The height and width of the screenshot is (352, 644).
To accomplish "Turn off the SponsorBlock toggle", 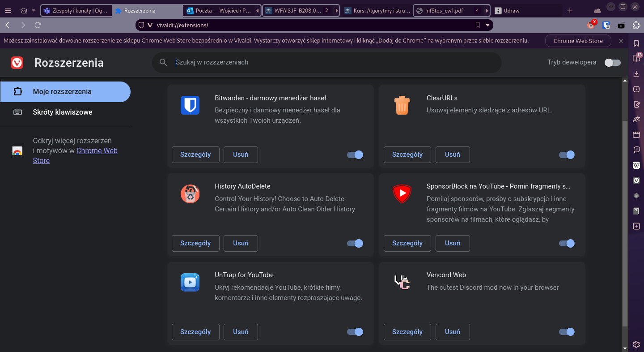I will point(567,244).
